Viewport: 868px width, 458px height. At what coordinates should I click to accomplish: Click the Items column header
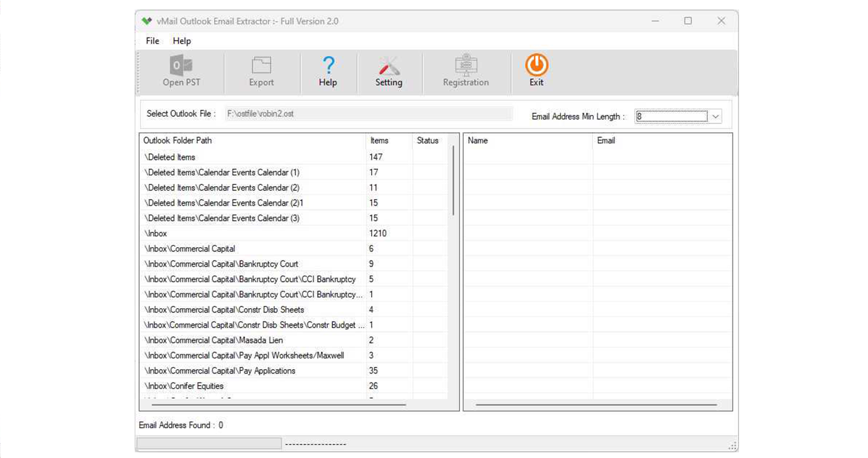379,140
